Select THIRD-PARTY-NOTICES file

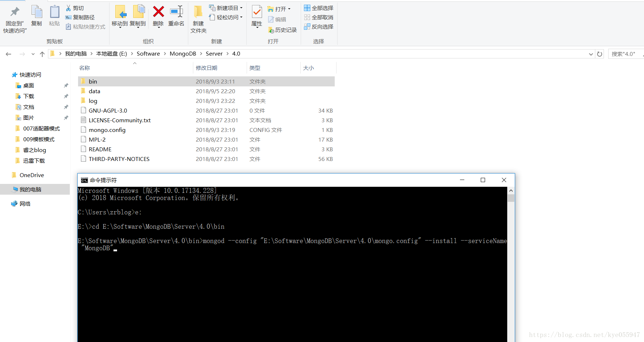click(206, 159)
